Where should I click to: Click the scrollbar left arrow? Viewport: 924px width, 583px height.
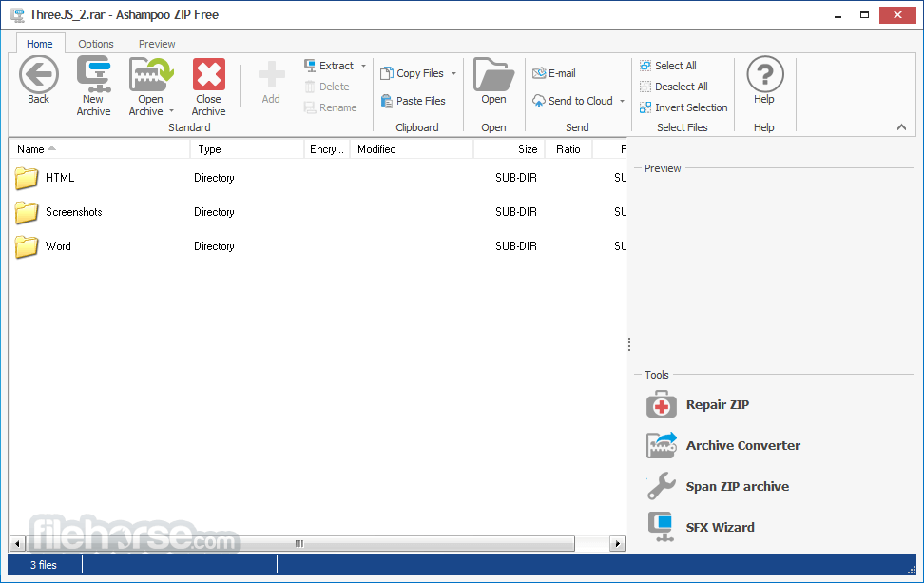click(17, 543)
